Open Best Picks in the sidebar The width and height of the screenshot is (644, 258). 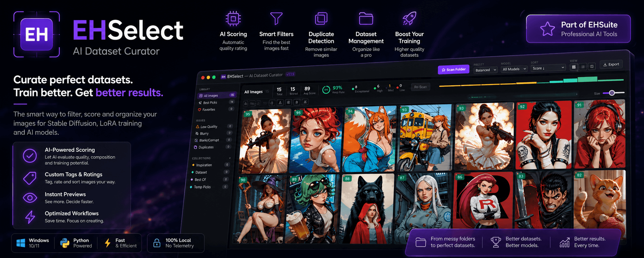pyautogui.click(x=216, y=102)
